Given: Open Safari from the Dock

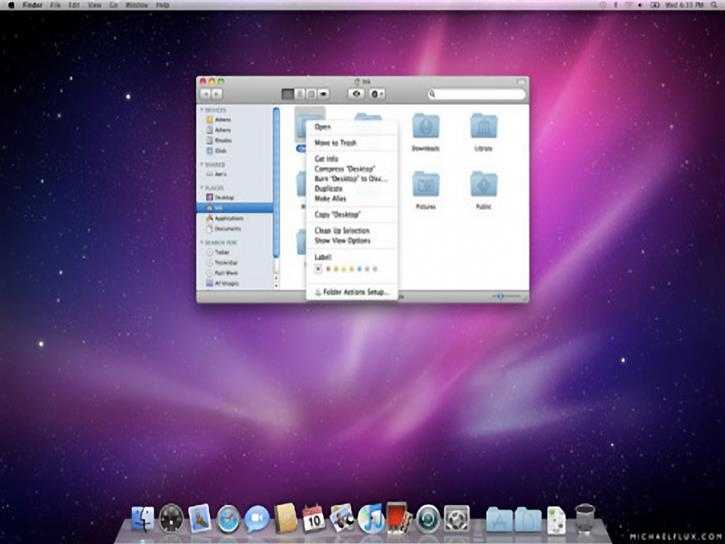Looking at the screenshot, I should pyautogui.click(x=228, y=519).
